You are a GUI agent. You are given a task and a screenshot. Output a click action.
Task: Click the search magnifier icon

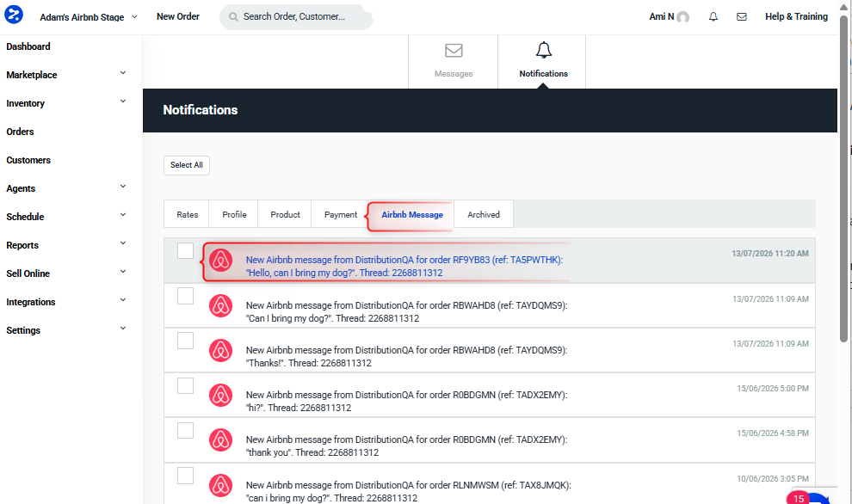[x=233, y=17]
